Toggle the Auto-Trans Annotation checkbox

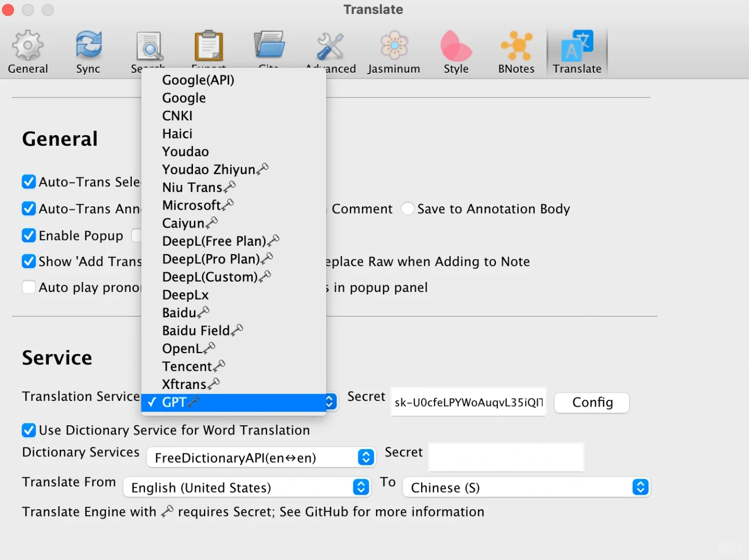(x=29, y=208)
